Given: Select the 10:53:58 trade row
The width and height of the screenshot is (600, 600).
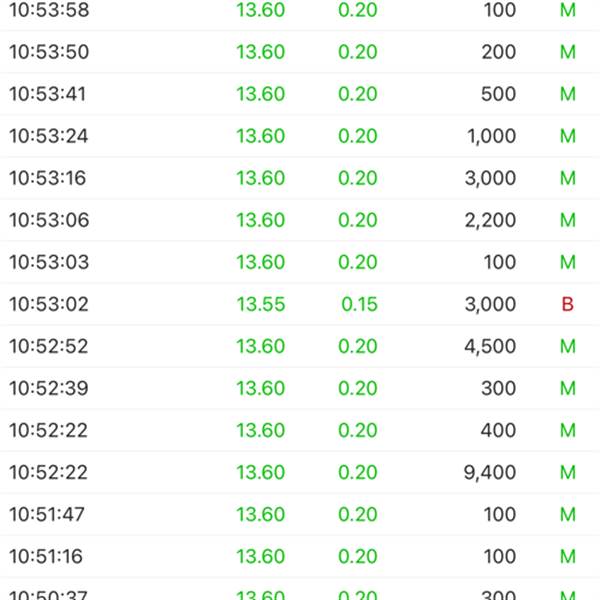Looking at the screenshot, I should coord(300,11).
